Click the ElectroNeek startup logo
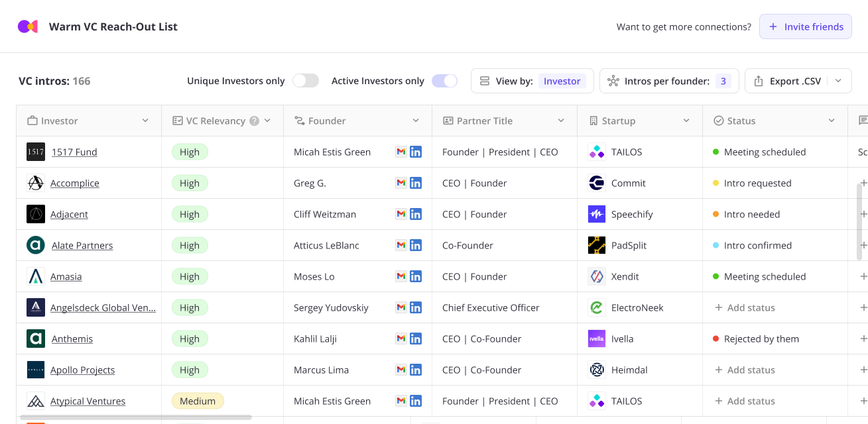Screen dimensions: 868x424 coord(597,307)
